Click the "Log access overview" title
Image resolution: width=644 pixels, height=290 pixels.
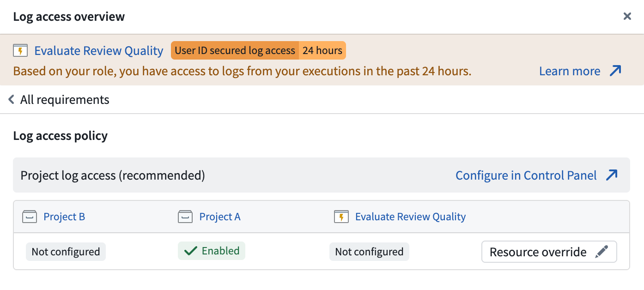[69, 17]
